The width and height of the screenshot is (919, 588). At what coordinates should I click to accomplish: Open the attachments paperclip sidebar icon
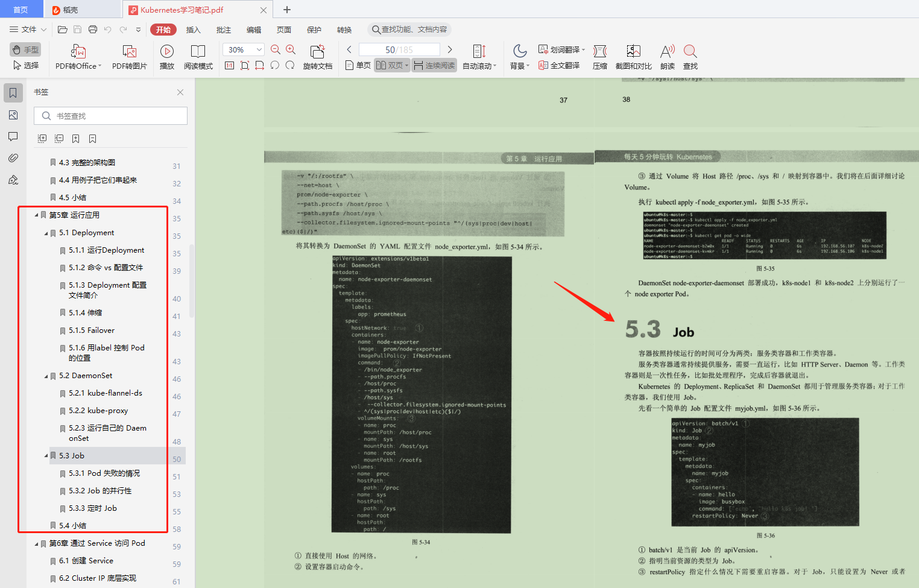click(13, 158)
